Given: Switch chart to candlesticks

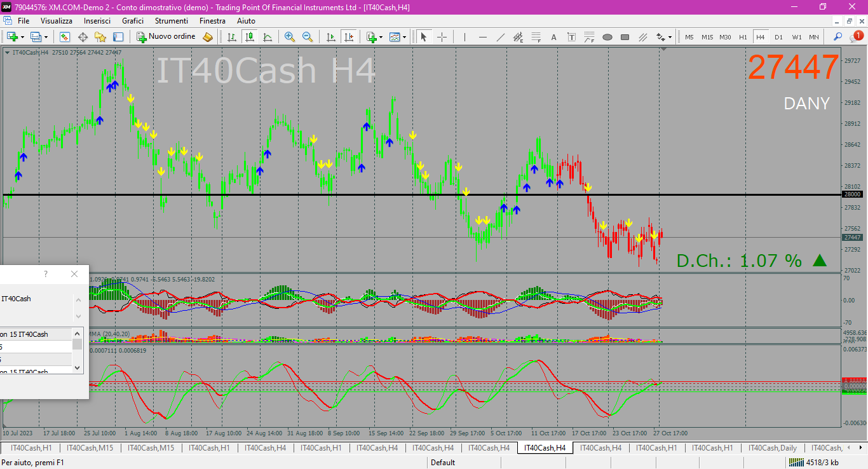Looking at the screenshot, I should coord(250,37).
